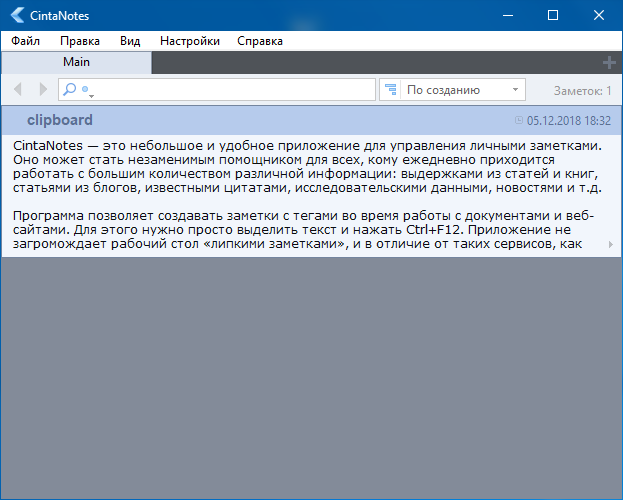Click the clock icon beside note date

coord(518,120)
